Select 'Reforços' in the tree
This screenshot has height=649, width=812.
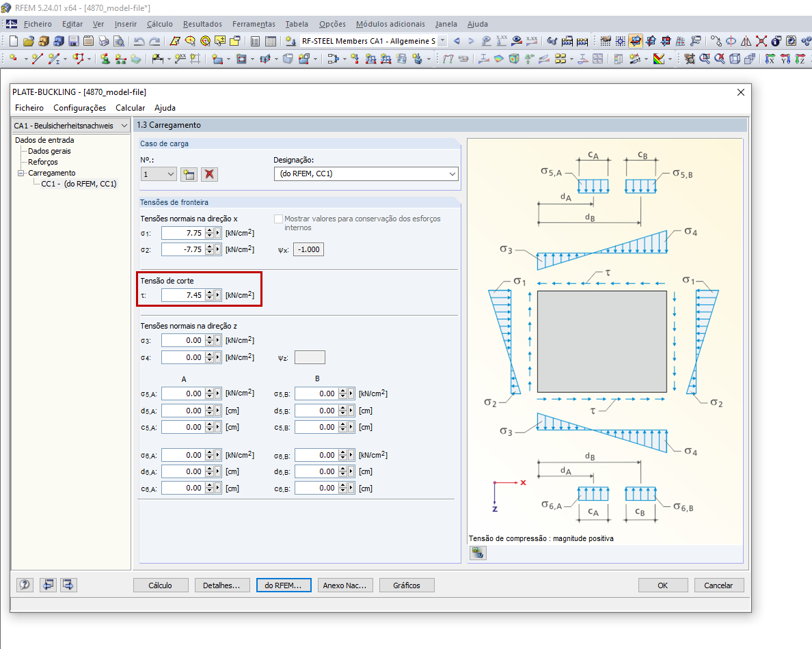coord(43,162)
